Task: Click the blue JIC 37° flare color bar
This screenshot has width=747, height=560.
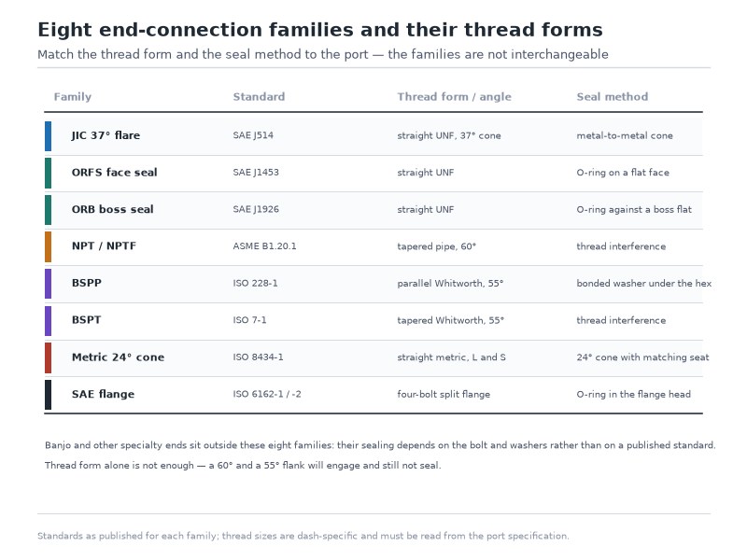Action: point(49,136)
